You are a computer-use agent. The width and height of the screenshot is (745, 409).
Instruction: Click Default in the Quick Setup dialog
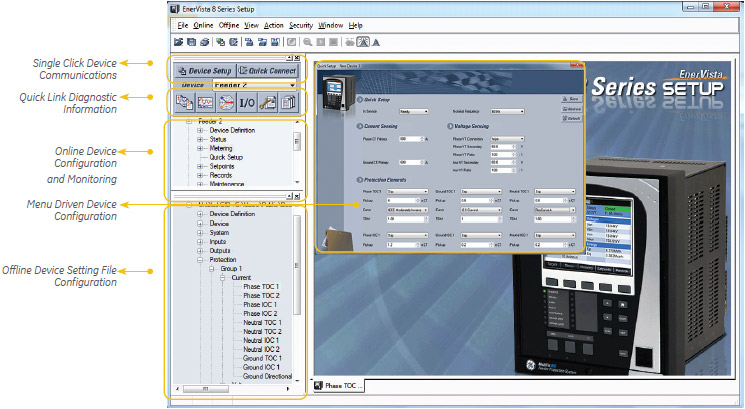coord(572,118)
